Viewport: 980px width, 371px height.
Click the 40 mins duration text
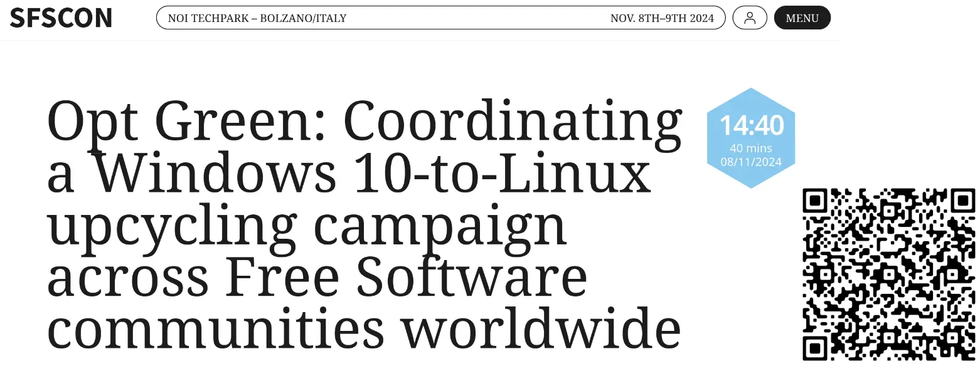click(751, 149)
